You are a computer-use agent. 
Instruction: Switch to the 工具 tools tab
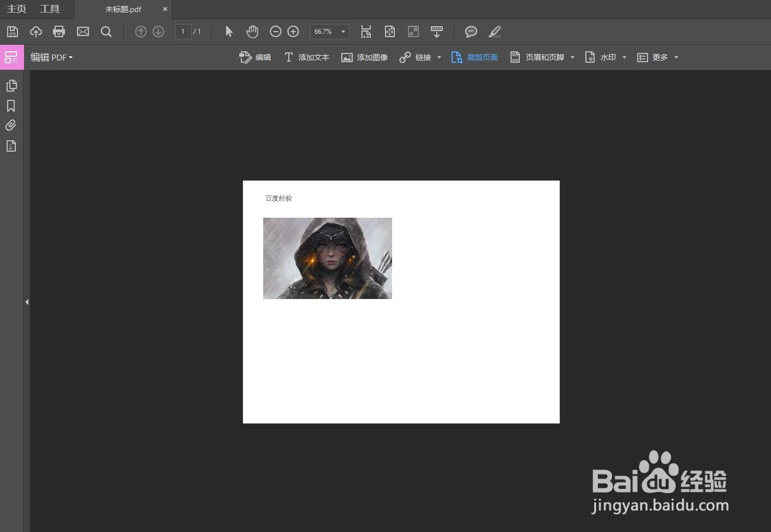point(50,9)
